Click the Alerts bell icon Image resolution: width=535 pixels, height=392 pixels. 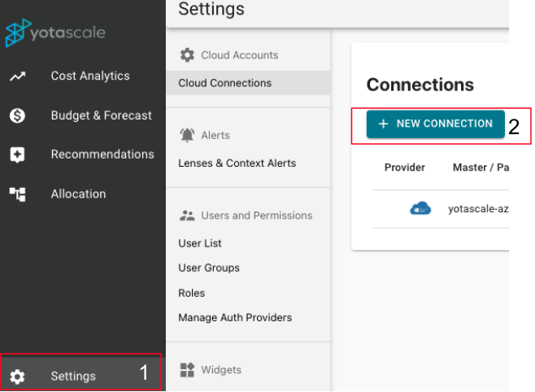click(187, 135)
